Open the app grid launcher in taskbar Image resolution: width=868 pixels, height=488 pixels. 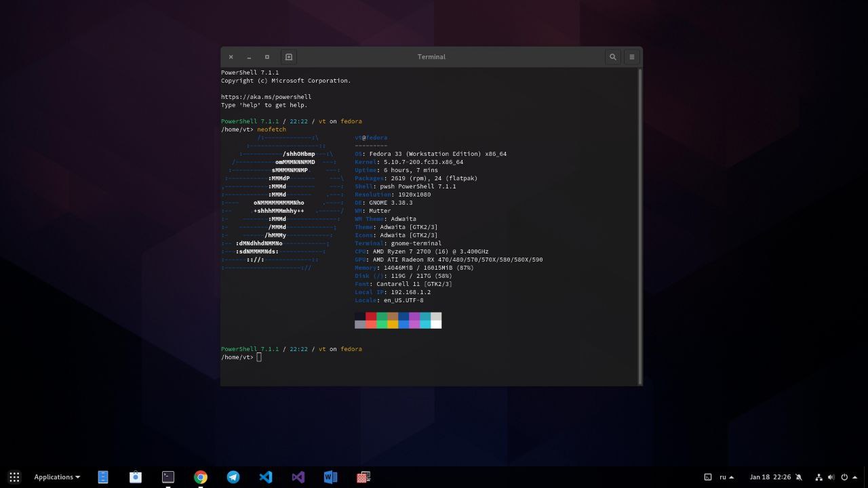[14, 477]
